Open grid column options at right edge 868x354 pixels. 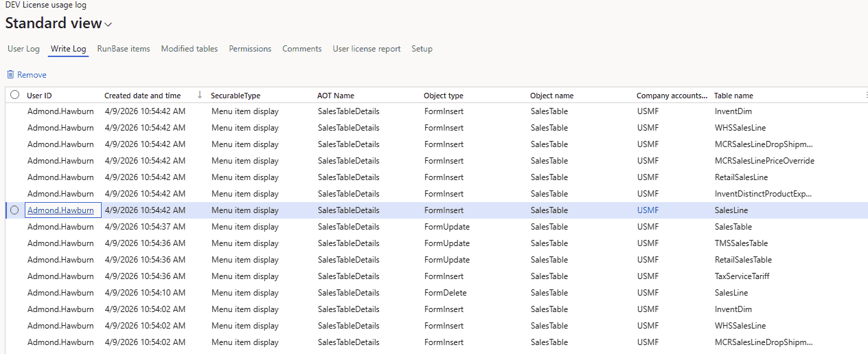pos(865,95)
